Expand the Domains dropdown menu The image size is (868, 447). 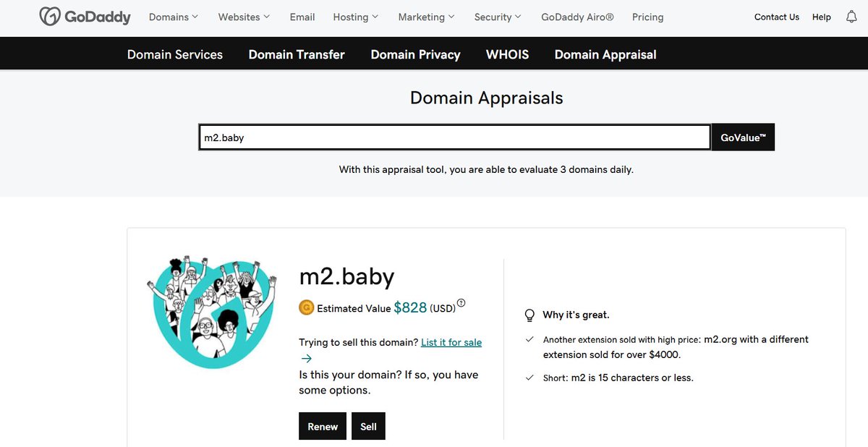coord(174,17)
